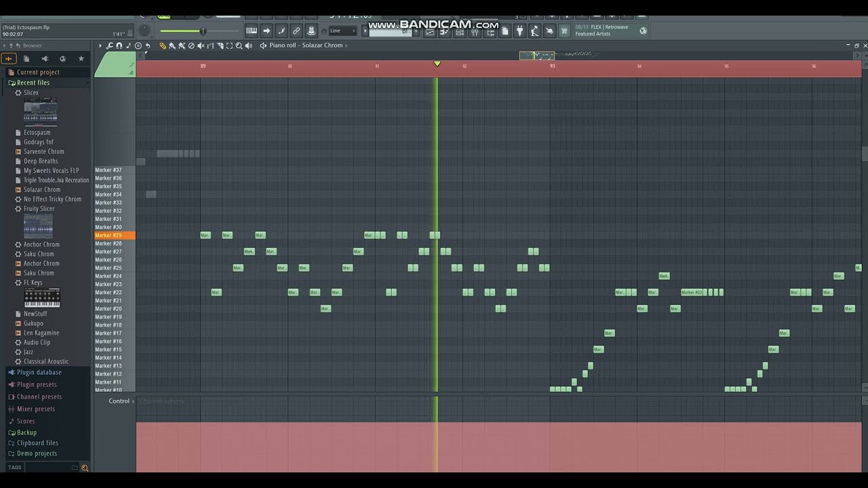Open the note Stamp tool
This screenshot has width=868, height=488.
(129, 45)
